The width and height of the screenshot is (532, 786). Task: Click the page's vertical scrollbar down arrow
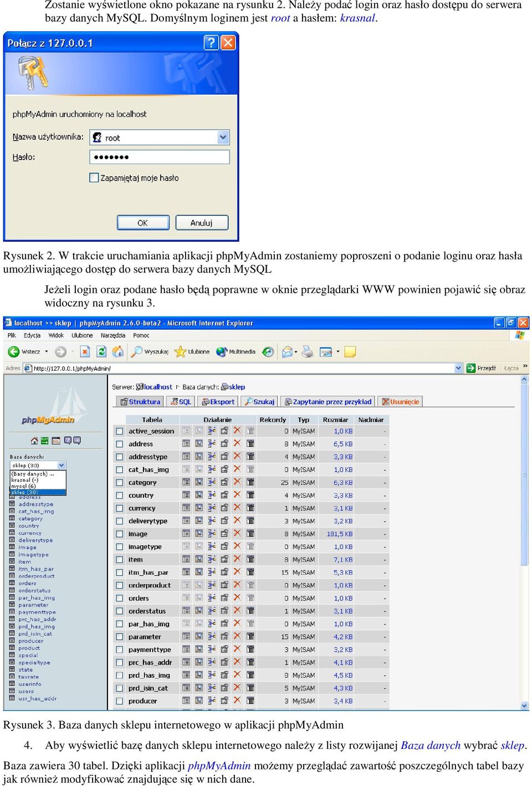tap(524, 706)
